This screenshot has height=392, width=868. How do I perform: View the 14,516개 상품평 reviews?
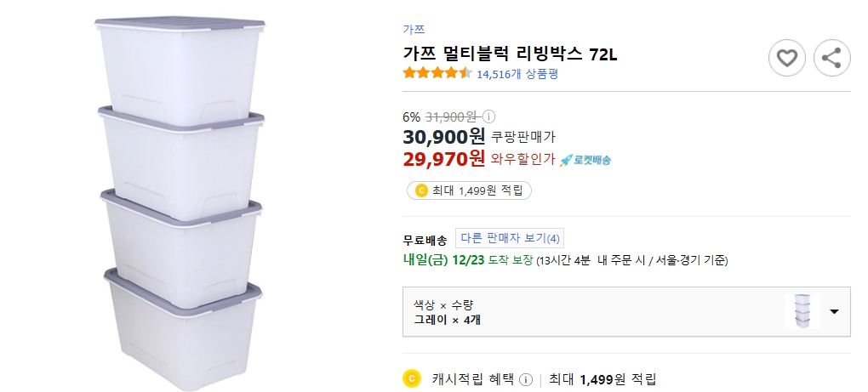click(x=517, y=74)
